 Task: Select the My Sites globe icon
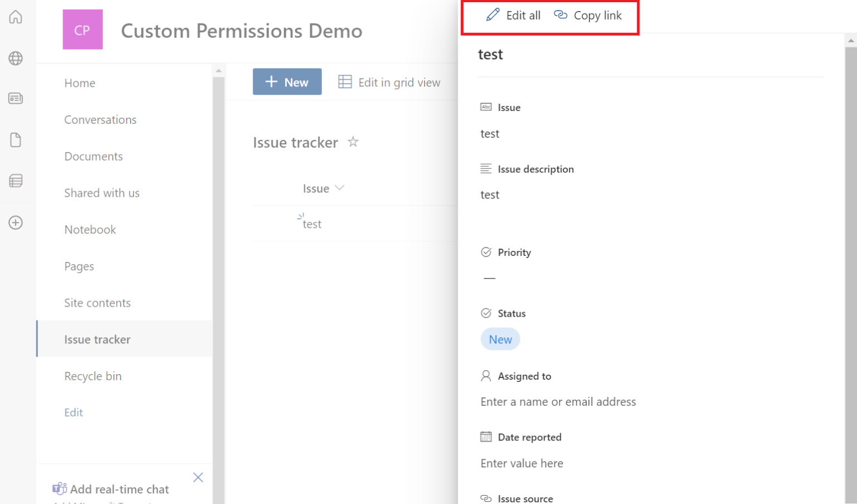(x=15, y=58)
